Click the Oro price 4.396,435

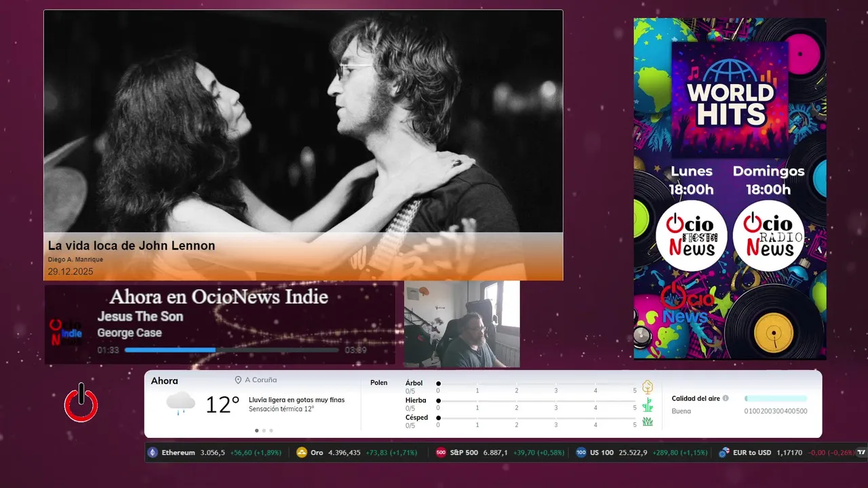point(344,453)
